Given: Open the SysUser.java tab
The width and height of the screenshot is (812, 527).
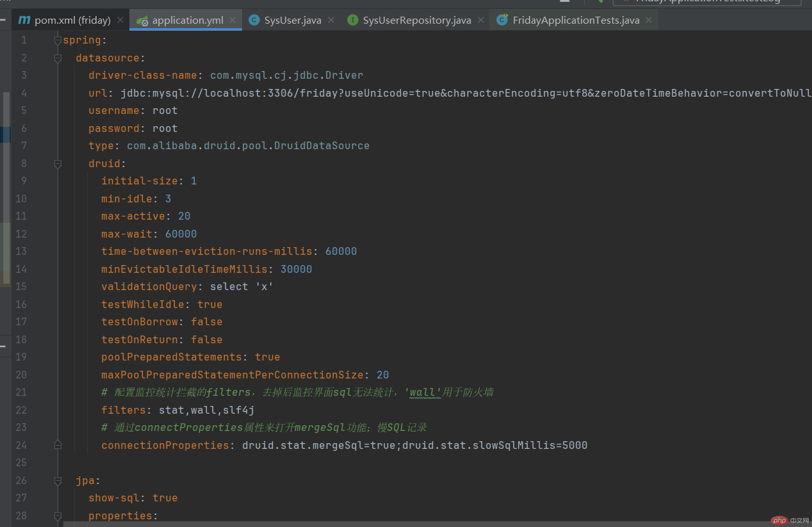Looking at the screenshot, I should (x=292, y=20).
